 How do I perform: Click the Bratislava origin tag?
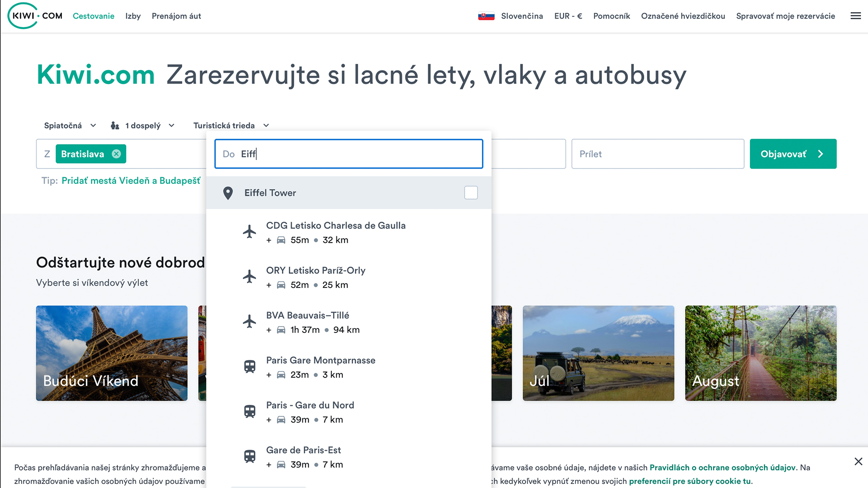click(x=90, y=154)
